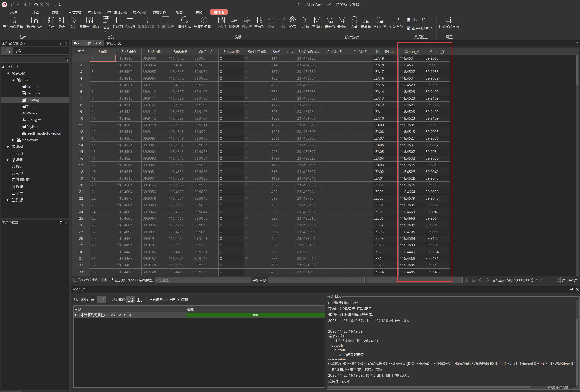Open 汇总字段 summarize field tool

[x=396, y=23]
